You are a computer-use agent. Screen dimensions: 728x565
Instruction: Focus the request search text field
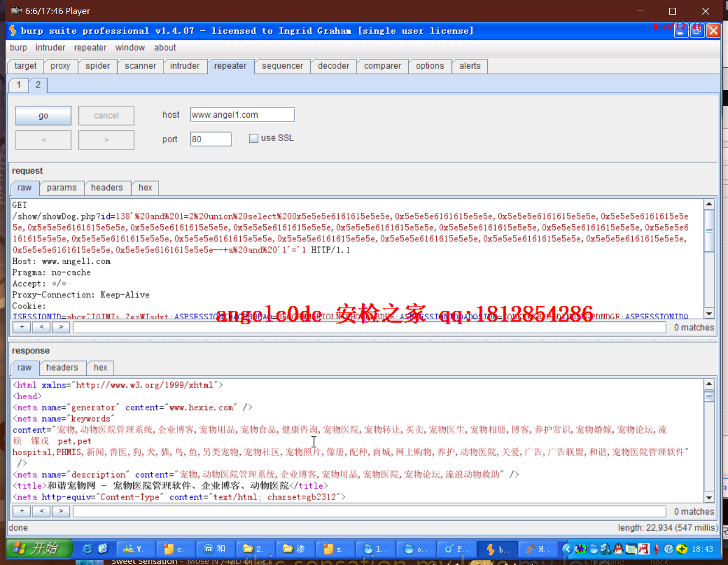[x=370, y=328]
